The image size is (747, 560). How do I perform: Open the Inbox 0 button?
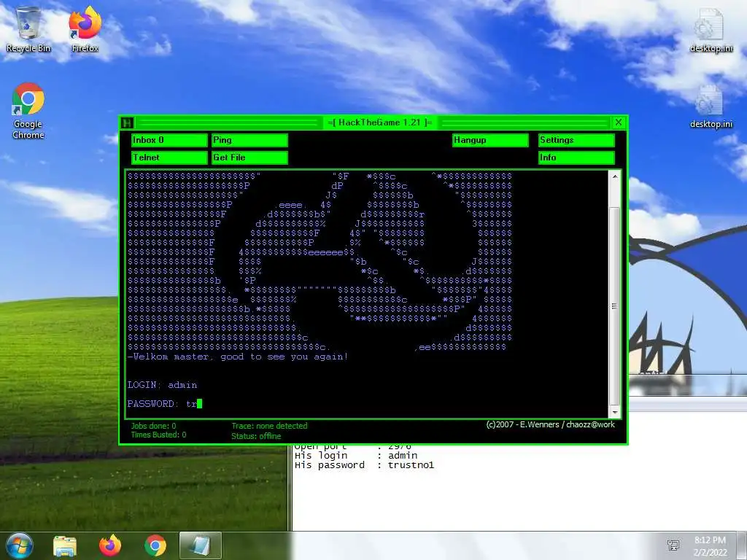(x=169, y=140)
